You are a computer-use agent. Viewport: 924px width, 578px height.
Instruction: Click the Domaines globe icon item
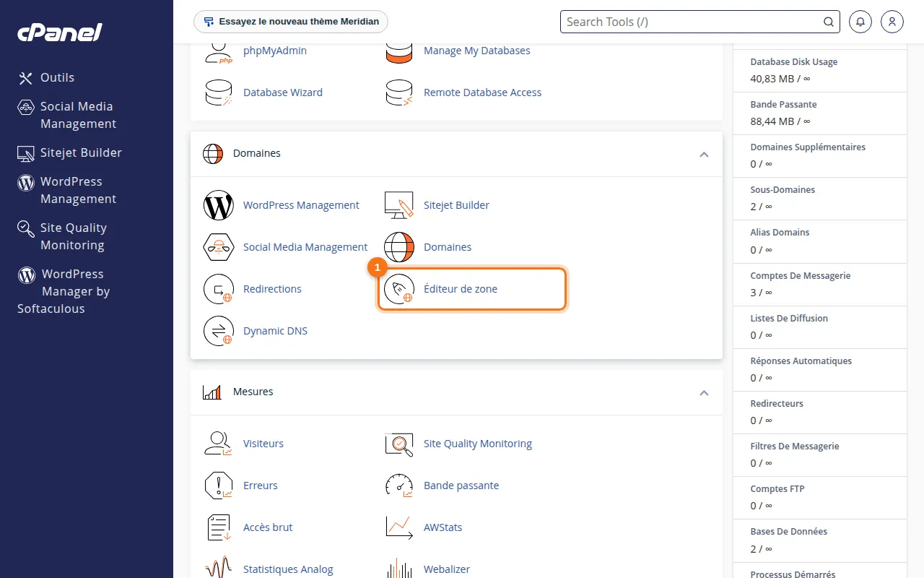399,247
